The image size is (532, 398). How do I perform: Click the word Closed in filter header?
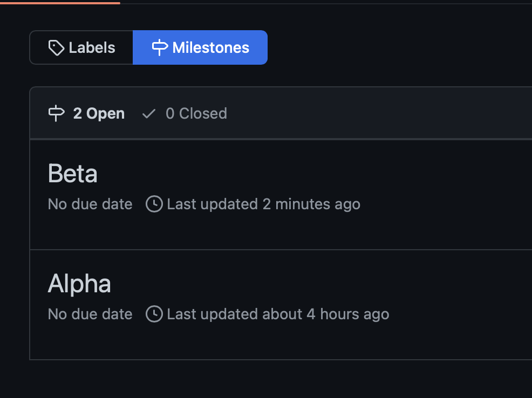pyautogui.click(x=203, y=113)
